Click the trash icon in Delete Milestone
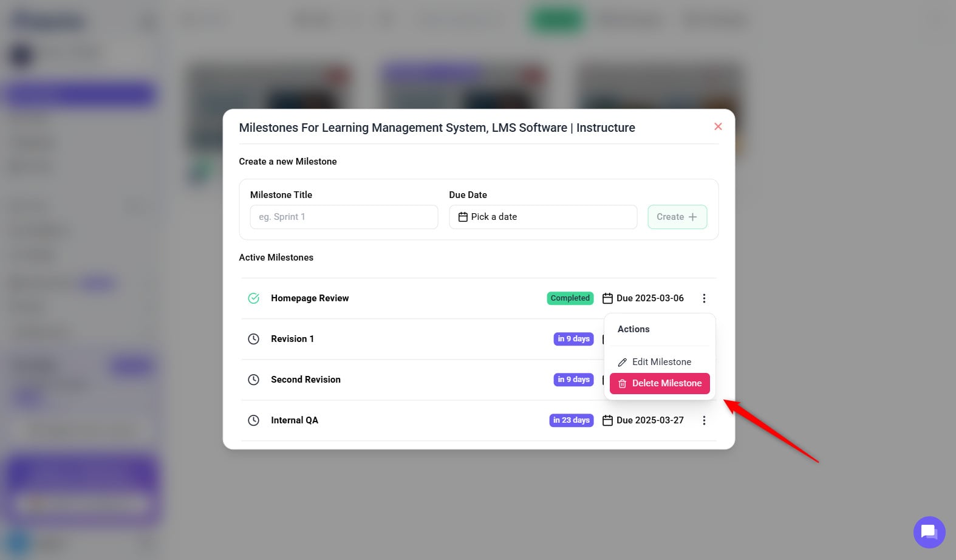 pyautogui.click(x=623, y=384)
